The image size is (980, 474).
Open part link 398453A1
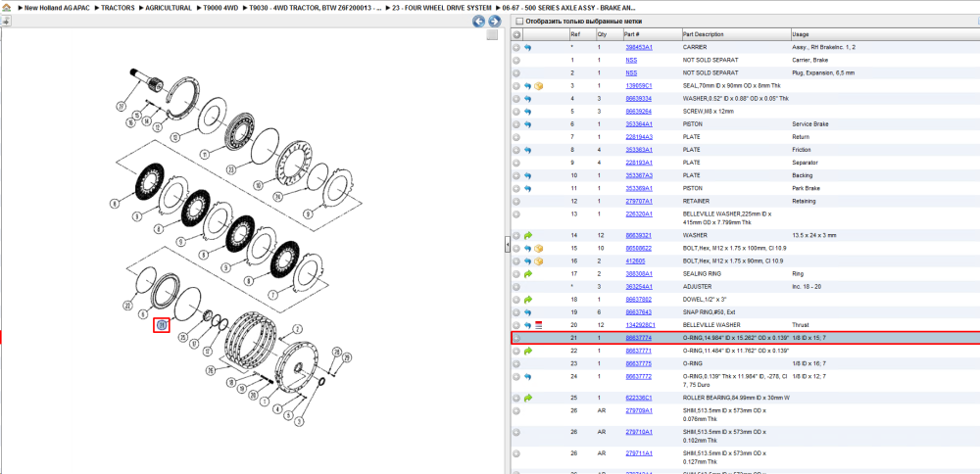[639, 47]
